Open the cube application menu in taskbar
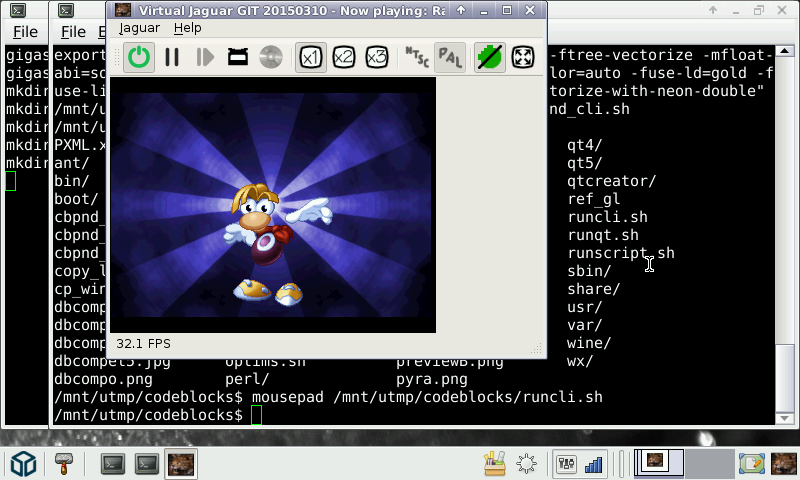The image size is (800, 480). (x=24, y=463)
